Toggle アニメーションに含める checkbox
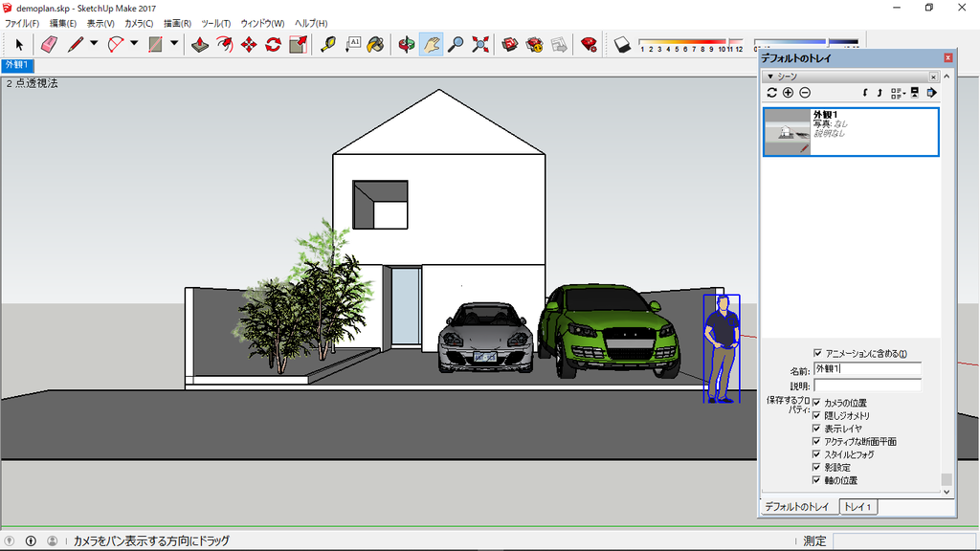The height and width of the screenshot is (551, 980). (x=817, y=353)
